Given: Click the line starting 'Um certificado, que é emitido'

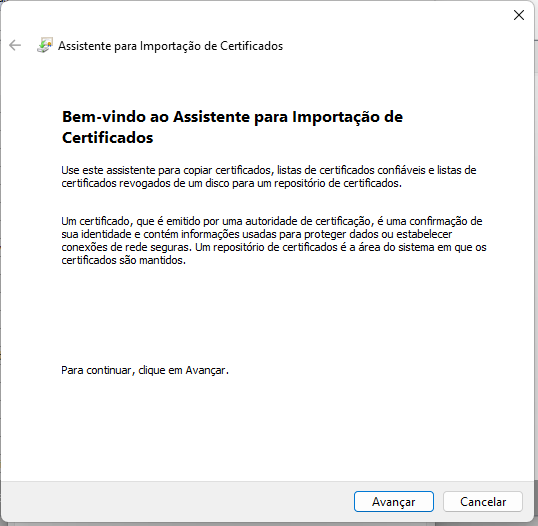Looking at the screenshot, I should 272,221.
